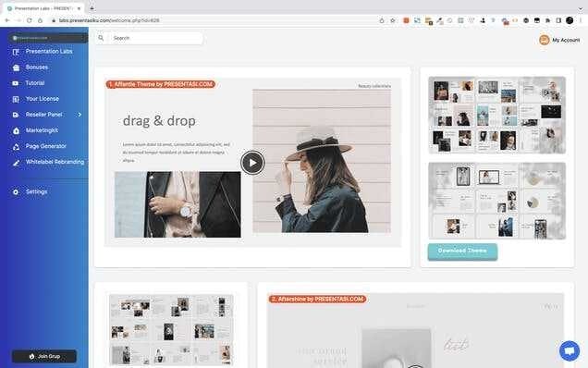This screenshot has height=368, width=588.
Task: Click the browser back arrow
Action: 7,20
